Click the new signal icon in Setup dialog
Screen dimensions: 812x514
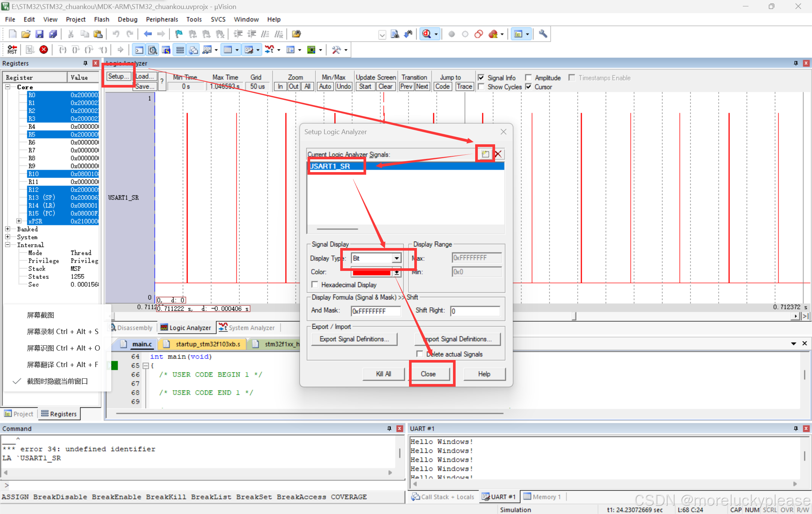tap(485, 154)
